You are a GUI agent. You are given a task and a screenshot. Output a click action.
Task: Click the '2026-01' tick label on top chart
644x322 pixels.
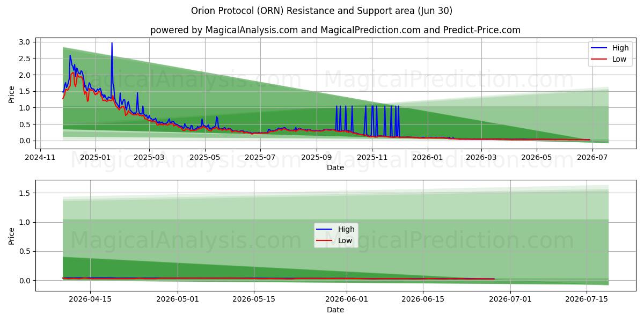pos(427,158)
